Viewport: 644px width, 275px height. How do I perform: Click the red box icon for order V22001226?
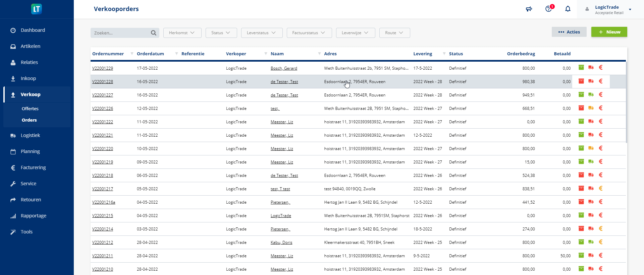(581, 108)
